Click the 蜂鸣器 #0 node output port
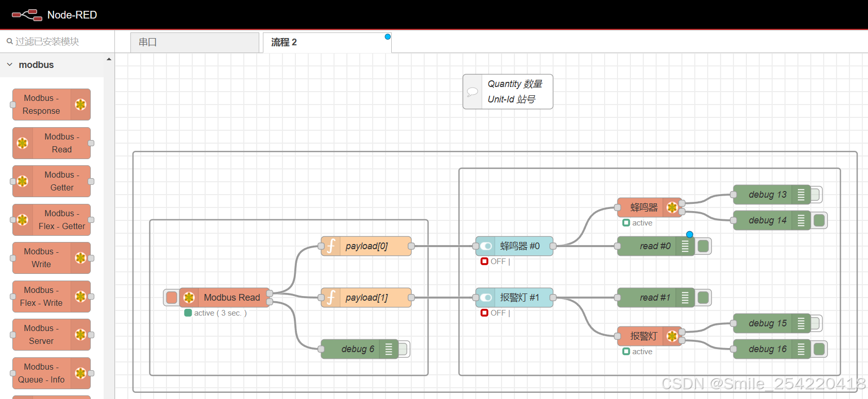Image resolution: width=868 pixels, height=399 pixels. [x=553, y=246]
